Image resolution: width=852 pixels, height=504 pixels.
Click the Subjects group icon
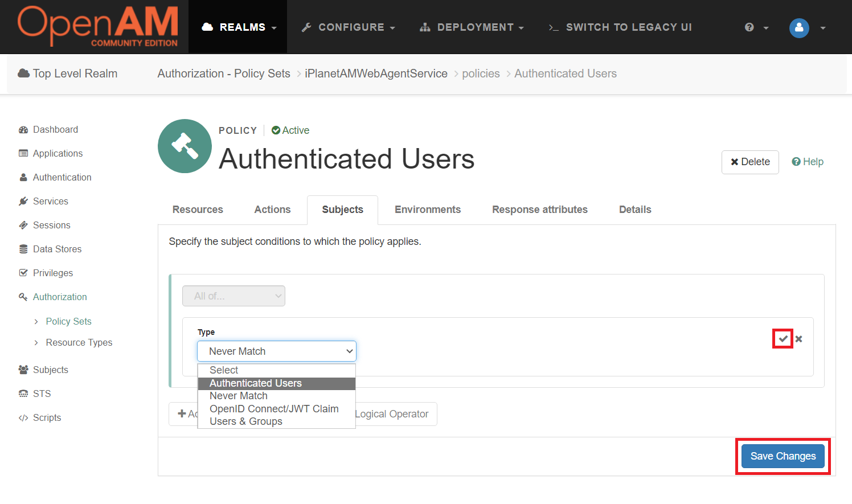pos(23,370)
